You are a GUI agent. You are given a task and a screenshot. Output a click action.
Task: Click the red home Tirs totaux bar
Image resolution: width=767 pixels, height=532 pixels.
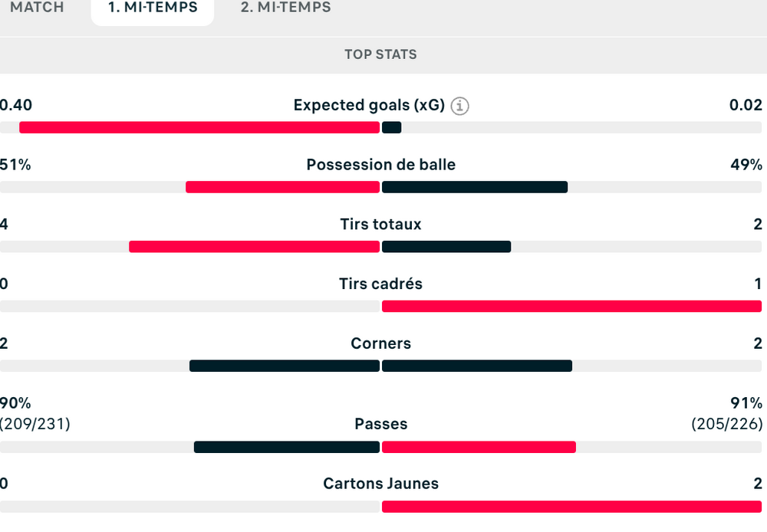254,247
